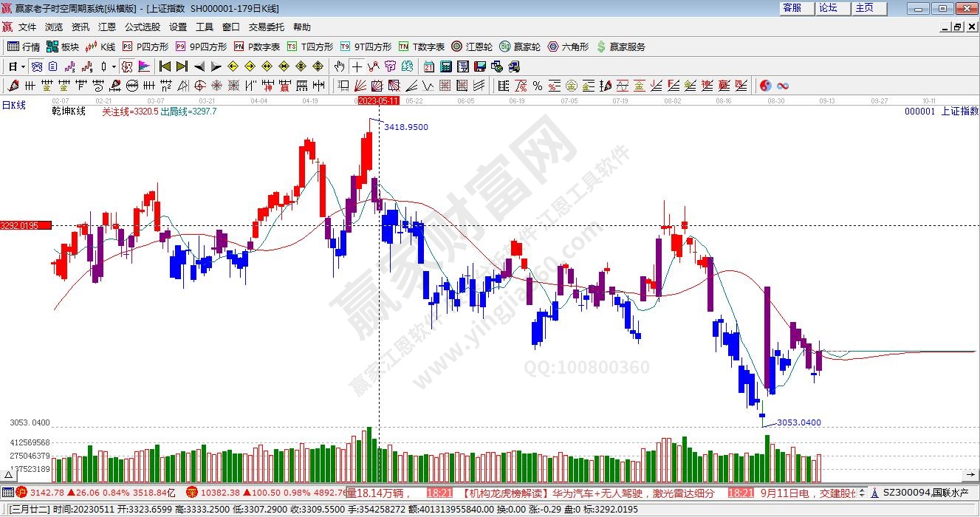Select the hand pan tool

339,66
